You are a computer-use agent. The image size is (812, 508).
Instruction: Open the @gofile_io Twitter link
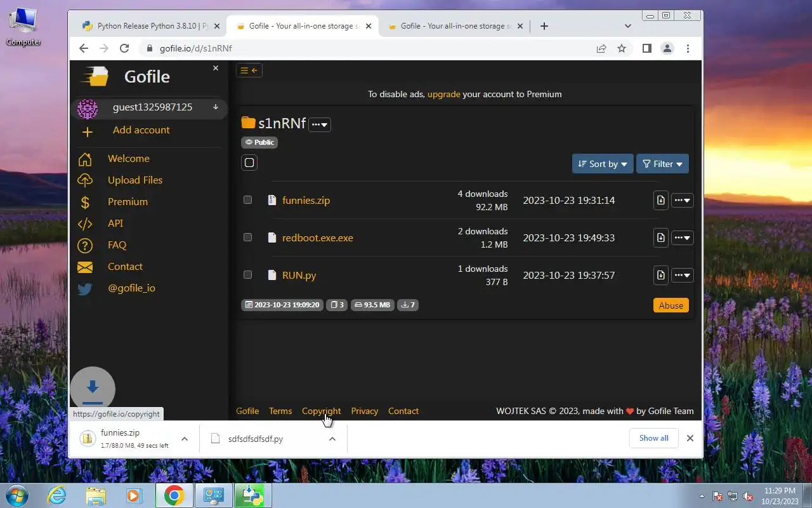click(131, 288)
